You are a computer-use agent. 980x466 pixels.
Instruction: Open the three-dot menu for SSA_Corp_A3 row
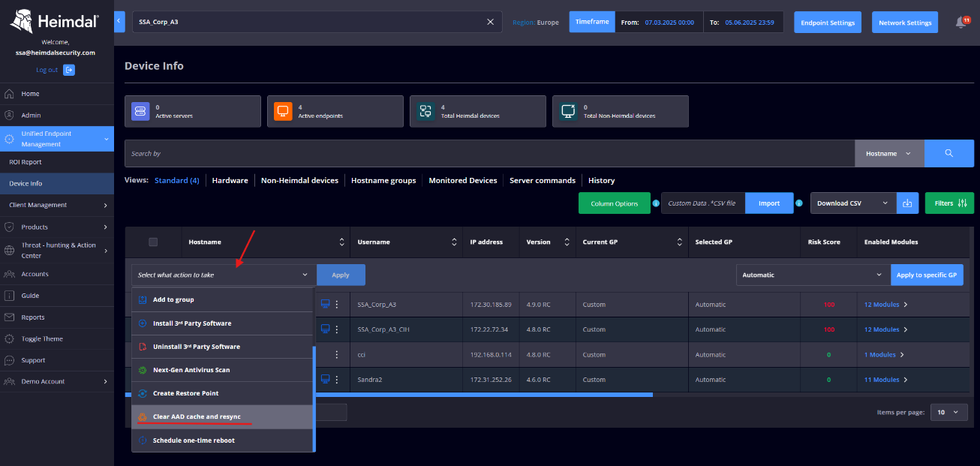(x=337, y=305)
